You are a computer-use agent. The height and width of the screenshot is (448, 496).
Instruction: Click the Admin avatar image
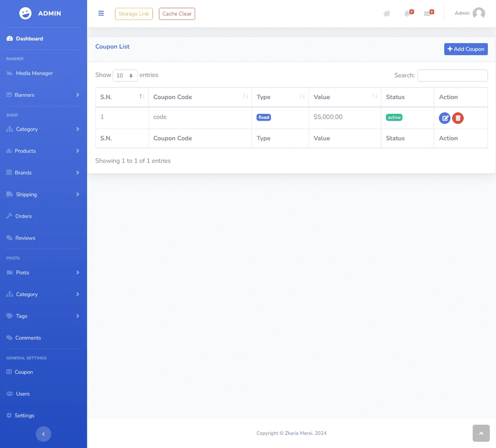pyautogui.click(x=479, y=13)
